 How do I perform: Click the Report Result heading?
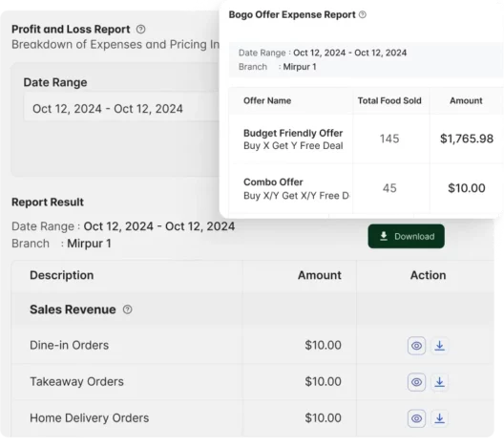(x=48, y=202)
